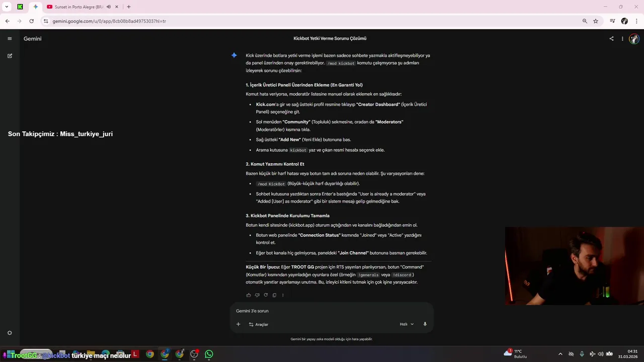Screen dimensions: 644x362
Task: Give the response a thumbs down
Action: point(257,295)
